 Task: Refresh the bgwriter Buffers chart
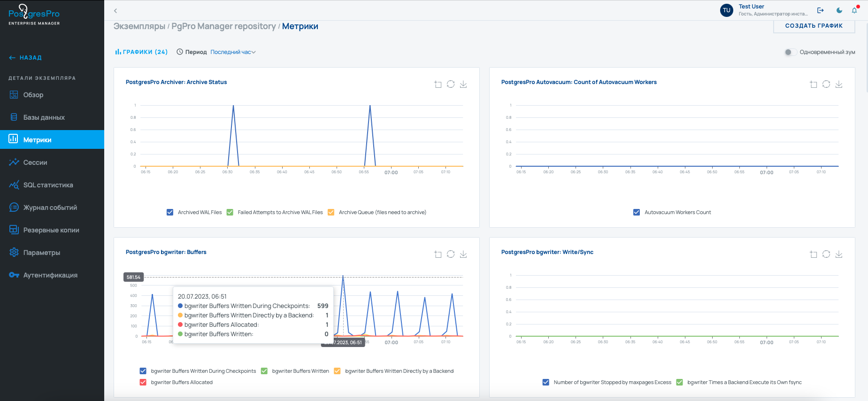pyautogui.click(x=451, y=254)
